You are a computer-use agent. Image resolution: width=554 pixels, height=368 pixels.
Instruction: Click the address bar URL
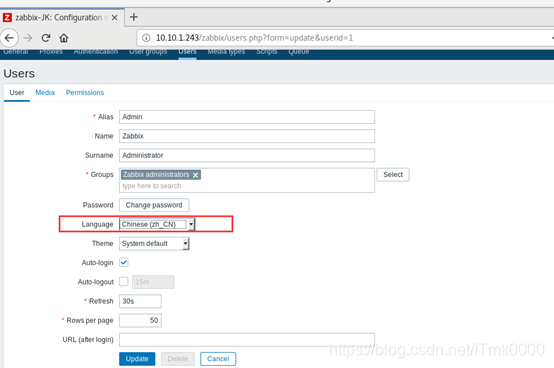(254, 38)
